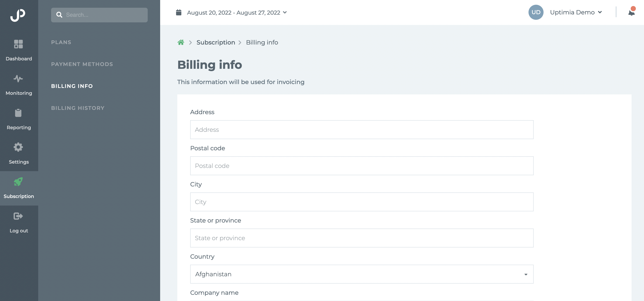Open the Monitoring pulse icon
Screen dimensions: 644x301
[18, 79]
